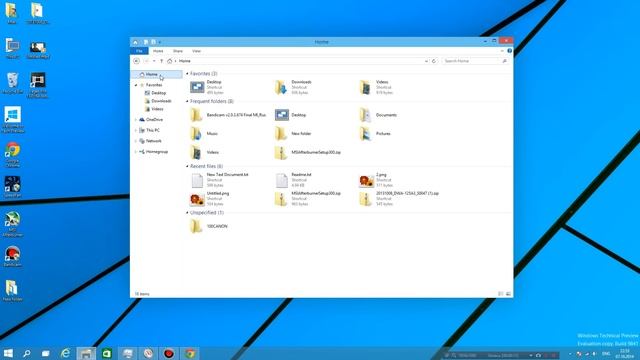Open the recent locations dropdown arrow
The height and width of the screenshot is (360, 640).
(x=154, y=61)
